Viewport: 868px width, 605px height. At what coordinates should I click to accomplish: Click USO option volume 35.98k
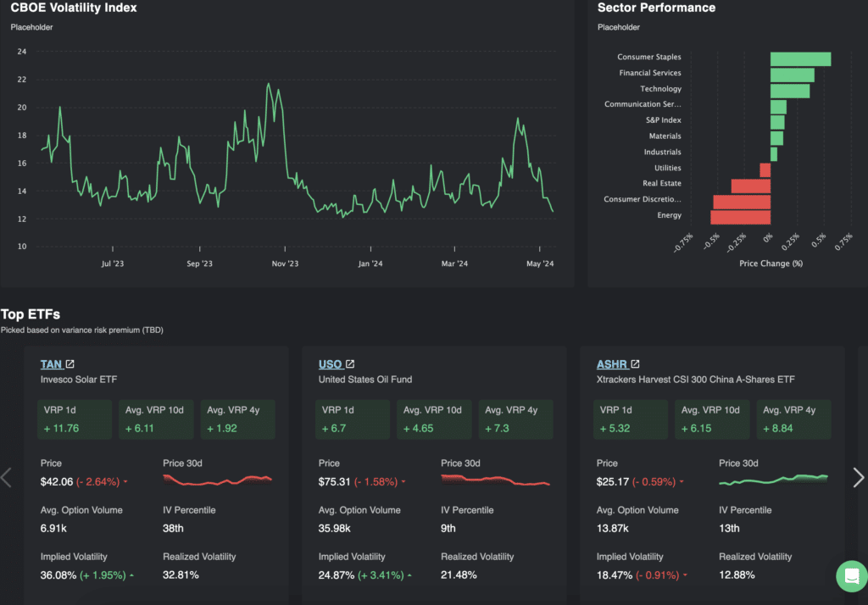click(334, 528)
